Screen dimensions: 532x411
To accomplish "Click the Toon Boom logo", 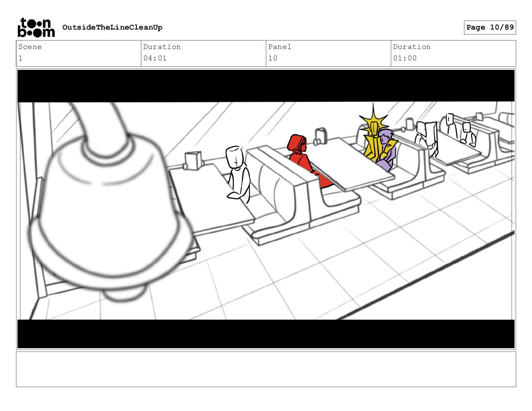I will (x=36, y=28).
